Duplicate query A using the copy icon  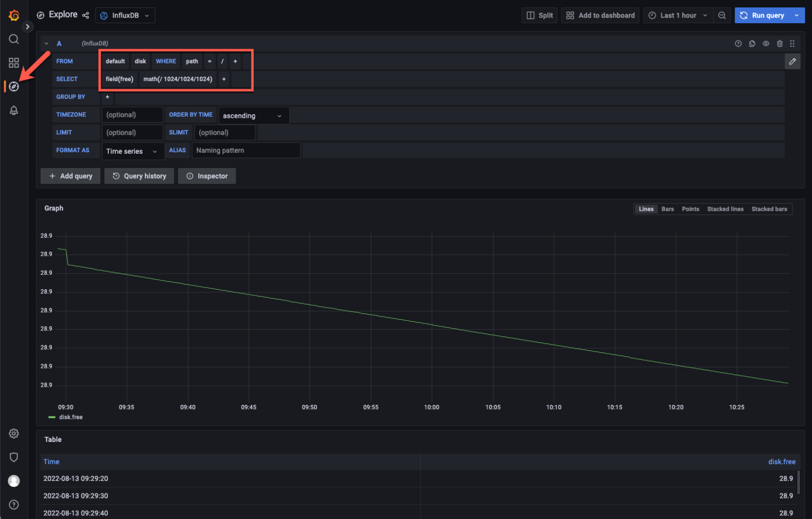(752, 43)
